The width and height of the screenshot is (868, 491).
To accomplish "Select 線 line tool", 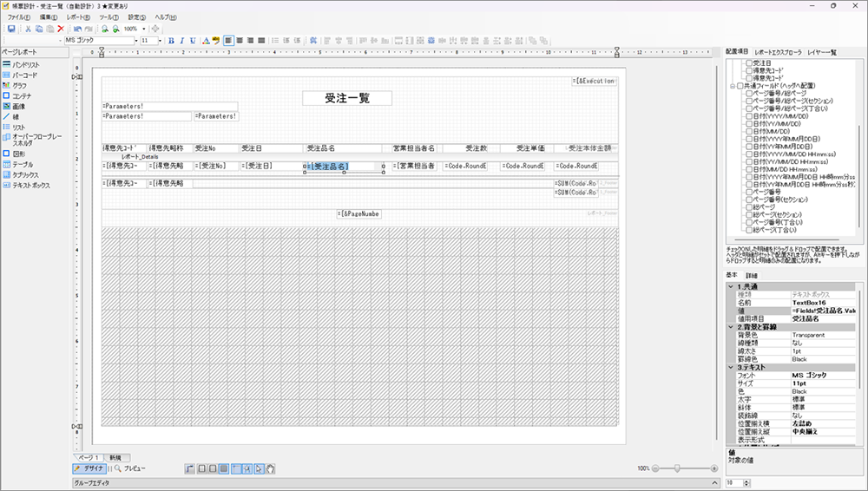I will 11,117.
